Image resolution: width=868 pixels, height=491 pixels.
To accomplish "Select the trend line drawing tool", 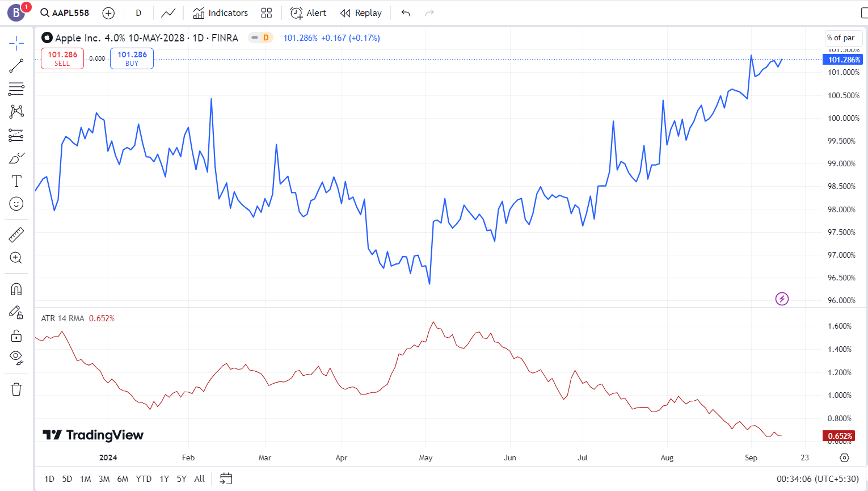I will click(x=16, y=66).
